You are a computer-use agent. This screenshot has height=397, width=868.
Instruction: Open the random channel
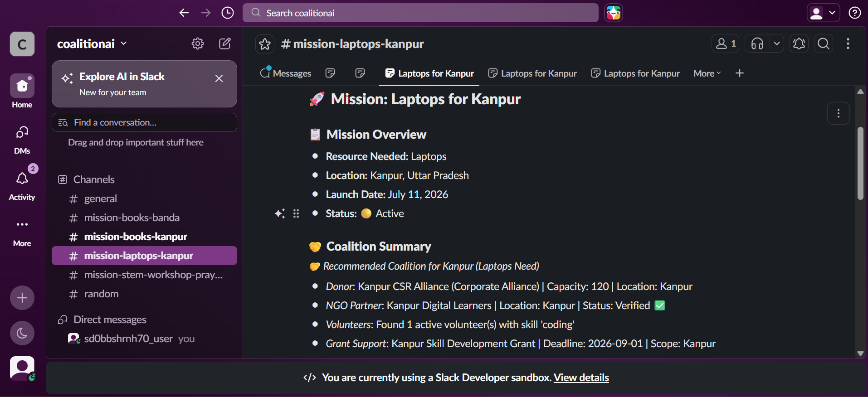click(144, 294)
